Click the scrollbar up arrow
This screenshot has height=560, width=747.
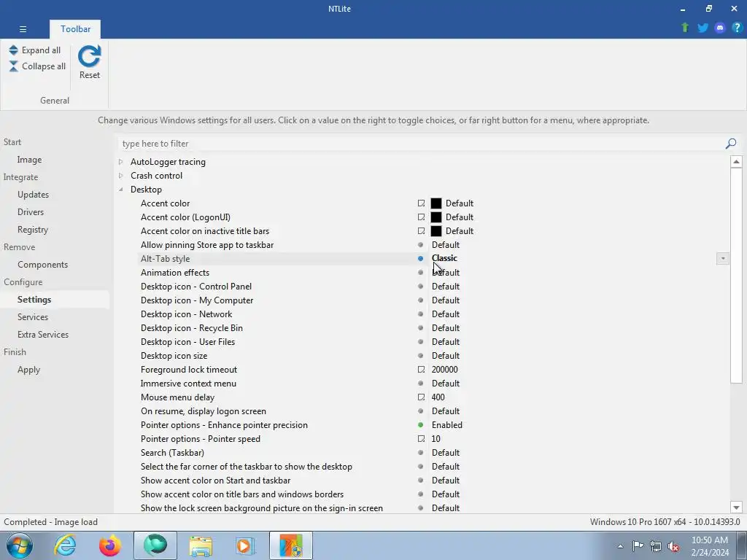(736, 162)
